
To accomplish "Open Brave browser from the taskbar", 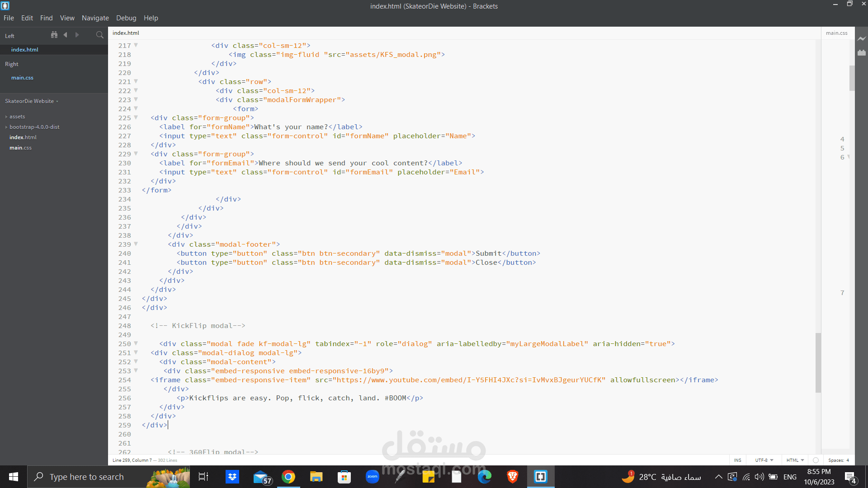I will pyautogui.click(x=512, y=477).
